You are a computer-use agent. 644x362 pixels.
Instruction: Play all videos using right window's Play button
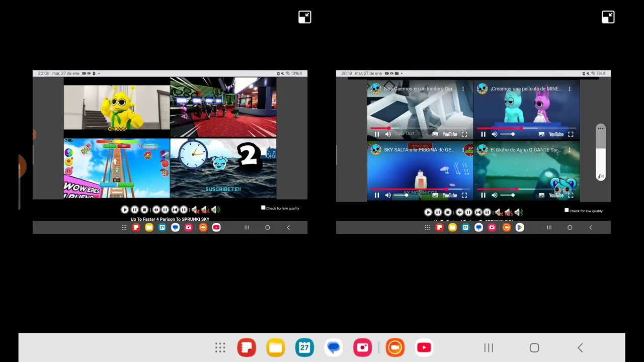click(428, 213)
